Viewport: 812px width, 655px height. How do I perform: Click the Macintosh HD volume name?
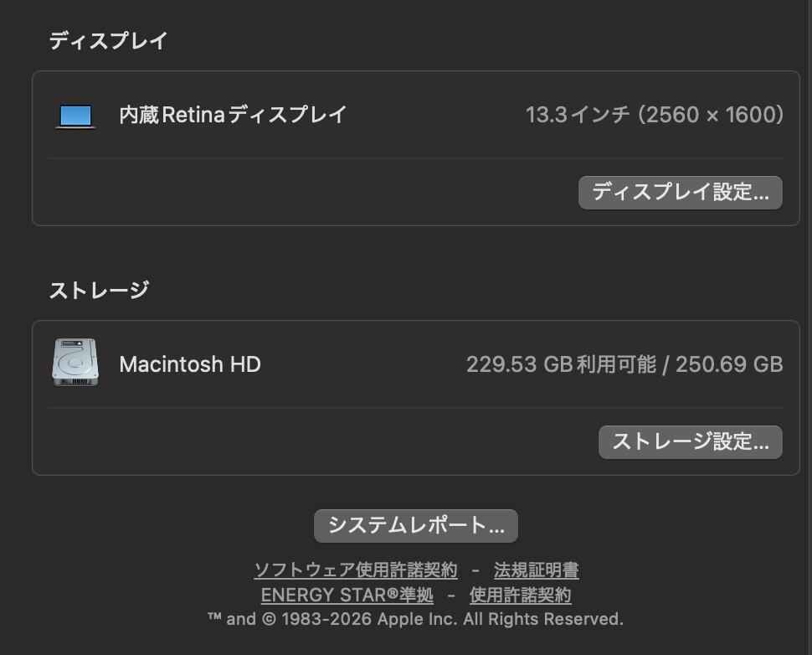pyautogui.click(x=190, y=364)
